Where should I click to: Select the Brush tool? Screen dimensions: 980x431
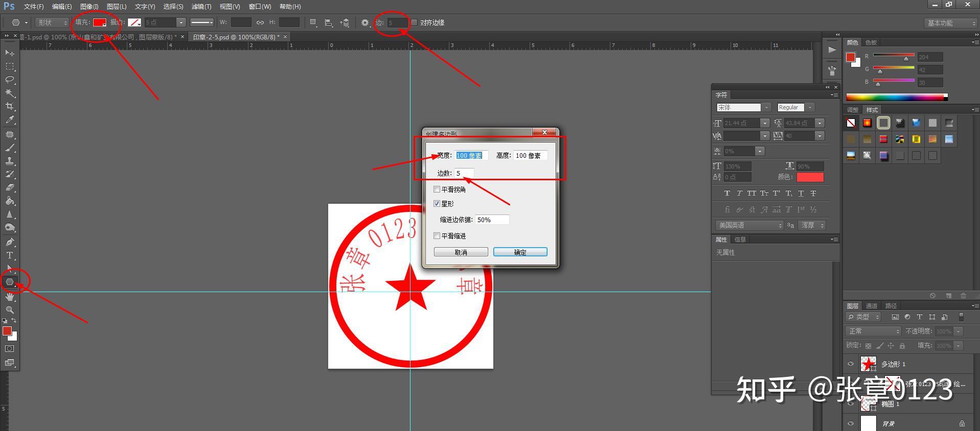tap(10, 148)
